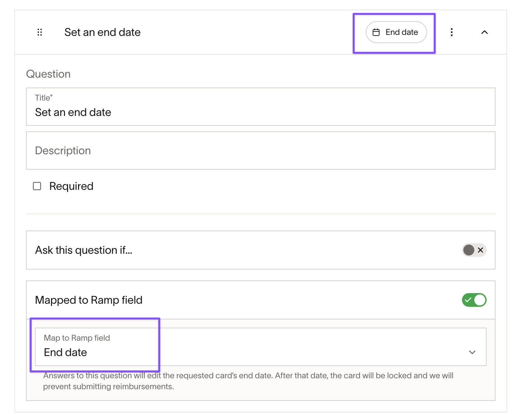Disable the 'Mapped to Ramp field' toggle
Image resolution: width=527 pixels, height=420 pixels.
click(x=474, y=300)
